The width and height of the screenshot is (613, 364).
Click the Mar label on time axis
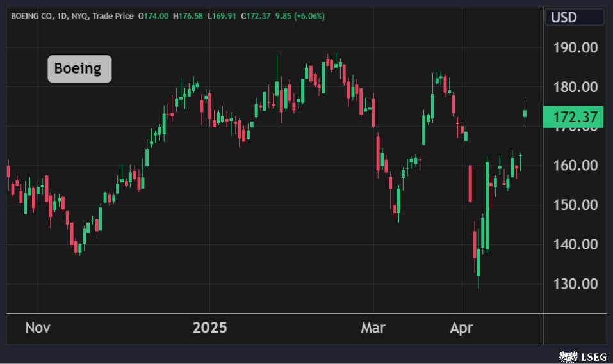[373, 328]
